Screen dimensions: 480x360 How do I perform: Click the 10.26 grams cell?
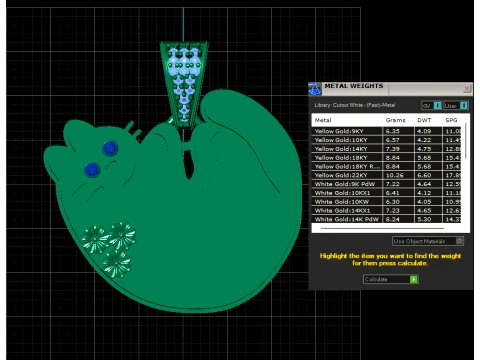[x=398, y=175]
